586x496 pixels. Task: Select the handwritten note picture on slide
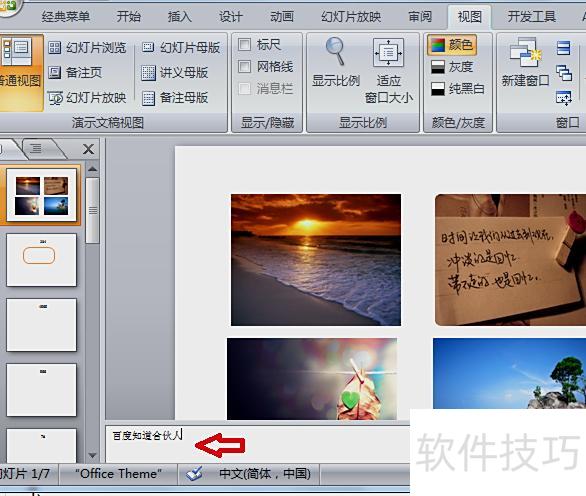[511, 260]
